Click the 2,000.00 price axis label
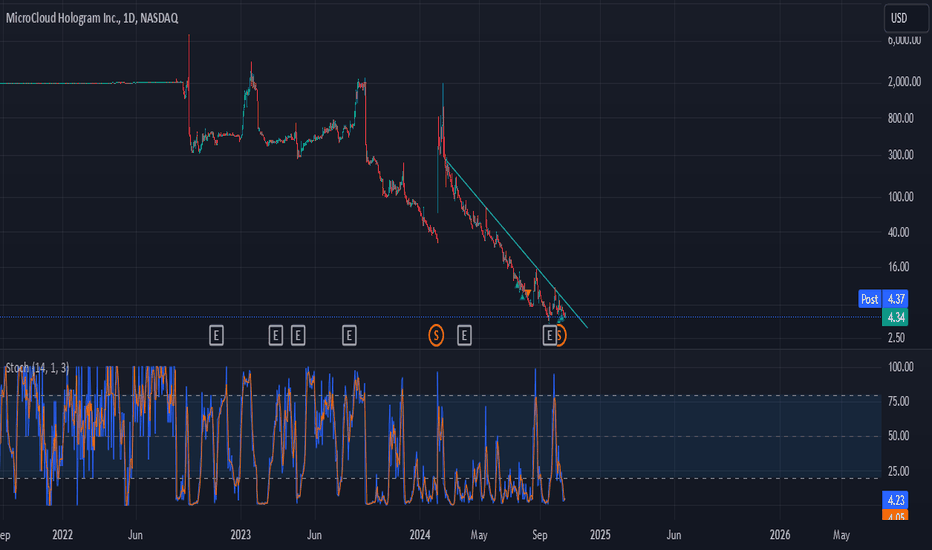The width and height of the screenshot is (932, 550). pyautogui.click(x=904, y=82)
